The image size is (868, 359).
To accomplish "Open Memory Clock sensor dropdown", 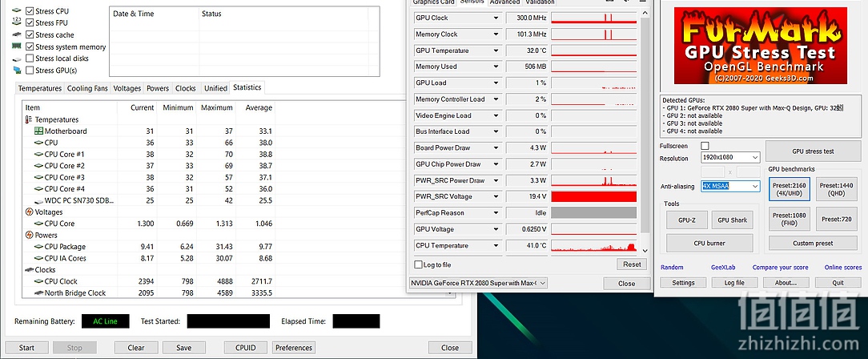I will click(496, 34).
